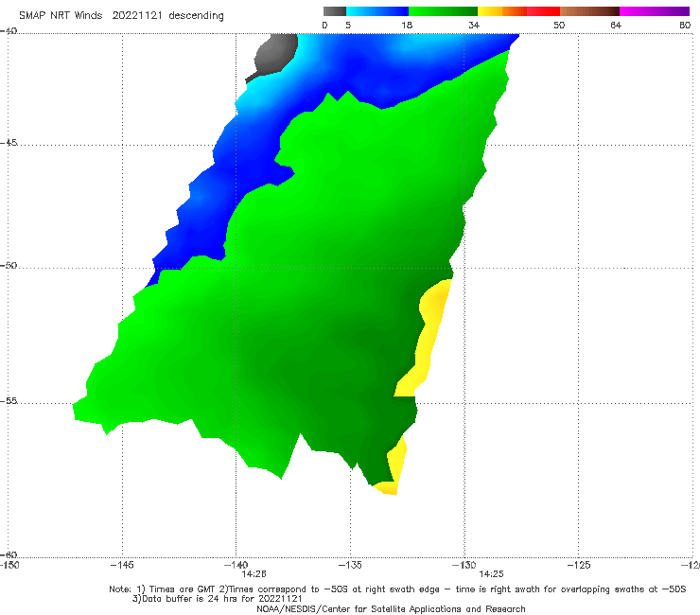Click the 'Note: 1) Times are GMT' footnote line
Image resolution: width=700 pixels, height=615 pixels.
[397, 589]
